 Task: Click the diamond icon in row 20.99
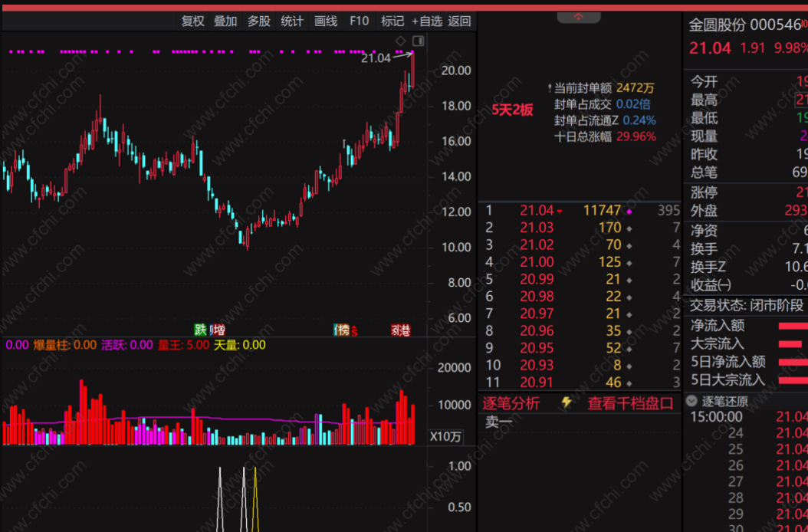coord(629,280)
